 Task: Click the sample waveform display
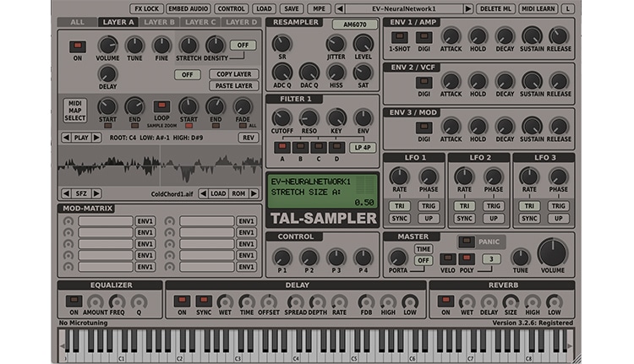160,166
